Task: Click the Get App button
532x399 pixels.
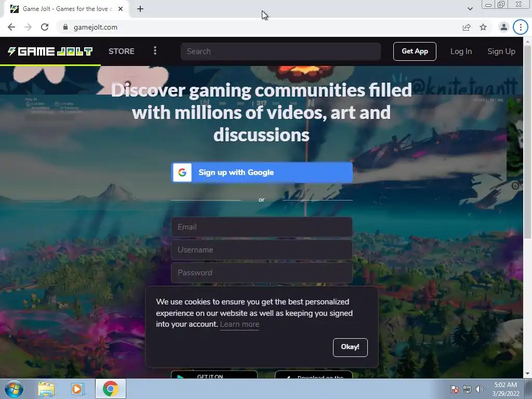Action: (x=415, y=51)
